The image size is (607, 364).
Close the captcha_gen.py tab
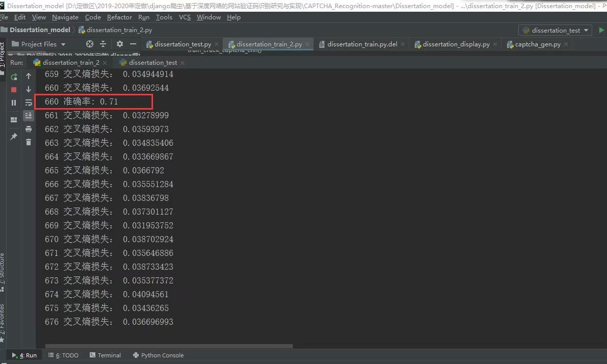point(566,44)
